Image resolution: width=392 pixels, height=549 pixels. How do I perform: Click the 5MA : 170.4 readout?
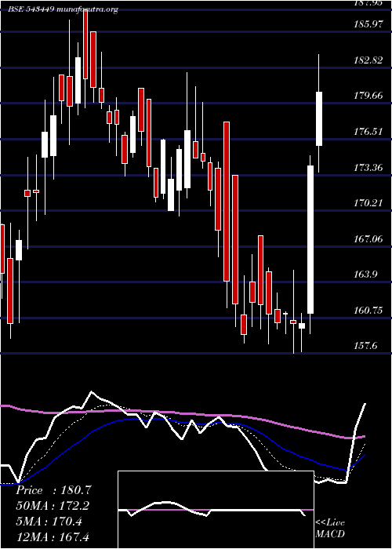[49, 522]
